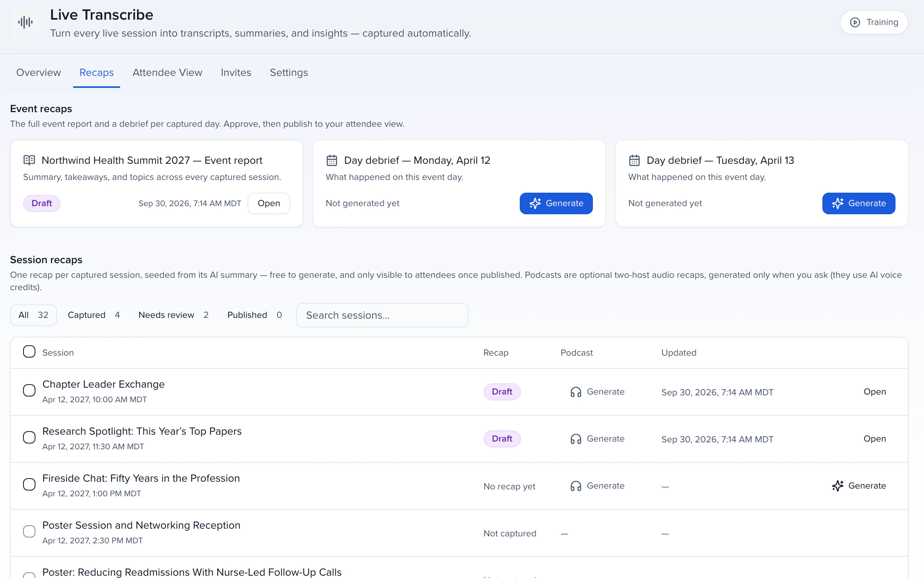Click 'Poster: Reducing Readmissions' session title
This screenshot has width=924, height=578.
click(x=192, y=572)
